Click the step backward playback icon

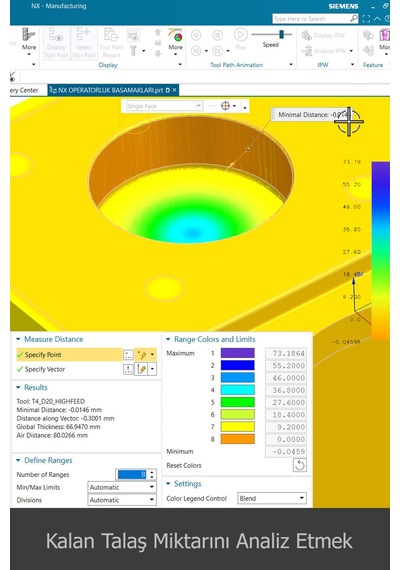tap(196, 35)
